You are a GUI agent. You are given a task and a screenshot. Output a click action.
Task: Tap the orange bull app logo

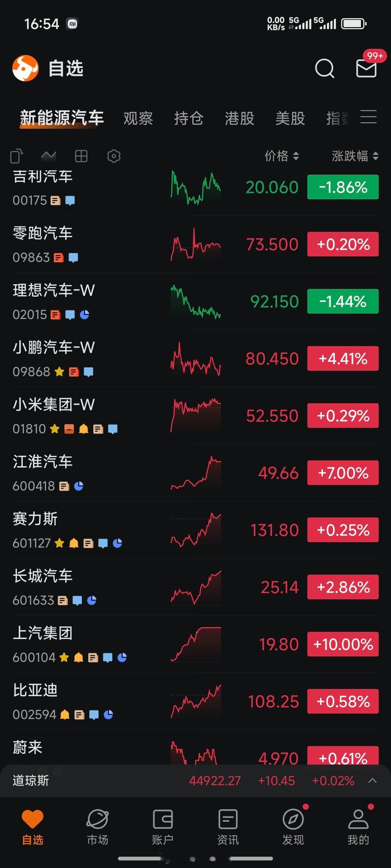25,68
